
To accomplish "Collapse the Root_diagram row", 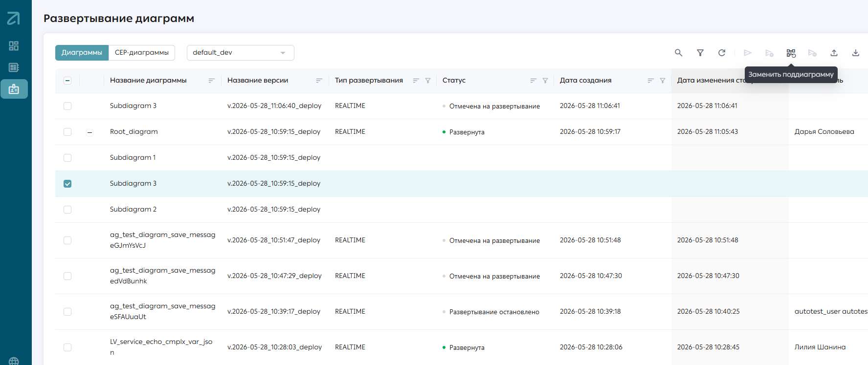I will (x=89, y=132).
